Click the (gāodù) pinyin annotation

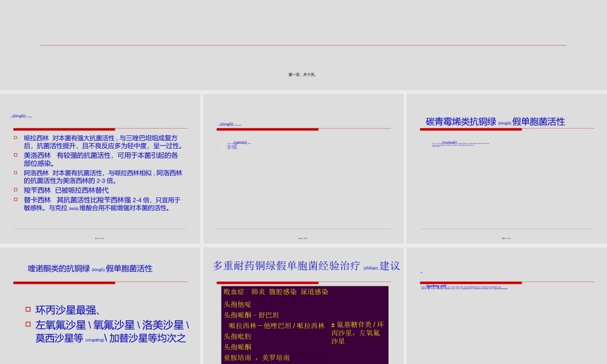pos(240,143)
